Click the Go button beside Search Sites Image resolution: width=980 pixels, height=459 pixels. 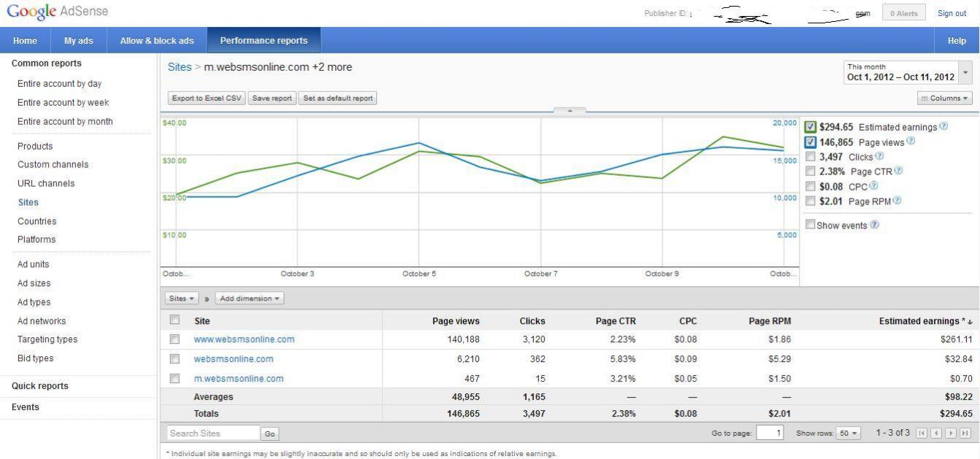click(x=270, y=433)
